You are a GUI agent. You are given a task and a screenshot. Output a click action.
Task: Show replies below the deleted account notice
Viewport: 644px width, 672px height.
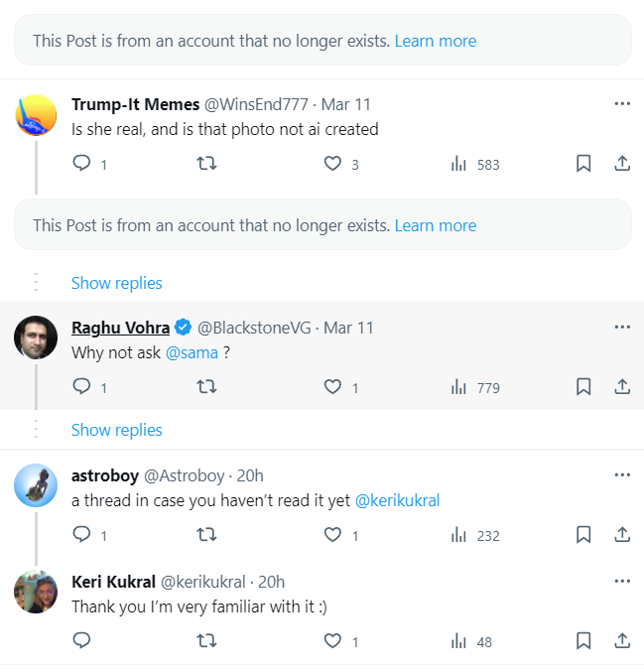pyautogui.click(x=116, y=283)
